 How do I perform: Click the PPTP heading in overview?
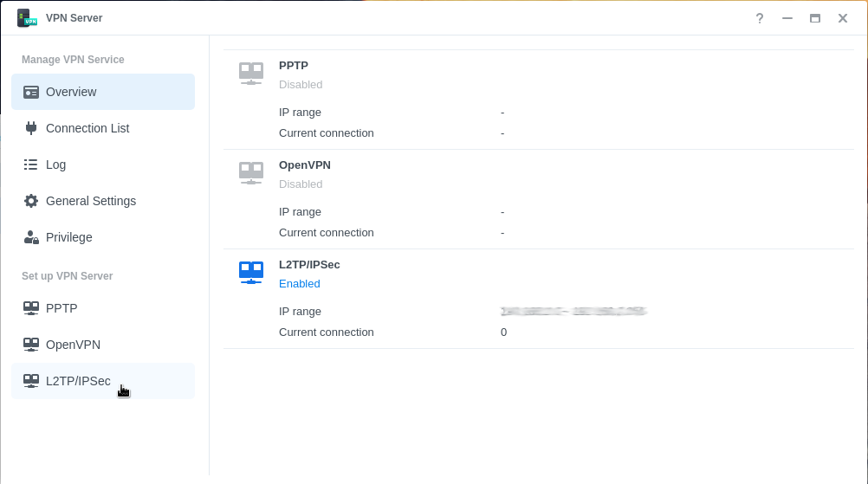[294, 66]
